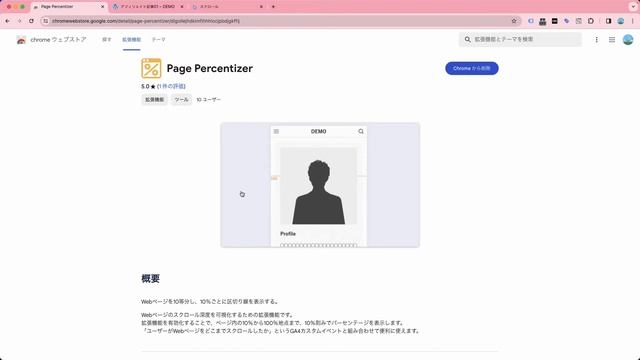Reload the page with the refresh icon
640x360 pixels.
click(31, 21)
